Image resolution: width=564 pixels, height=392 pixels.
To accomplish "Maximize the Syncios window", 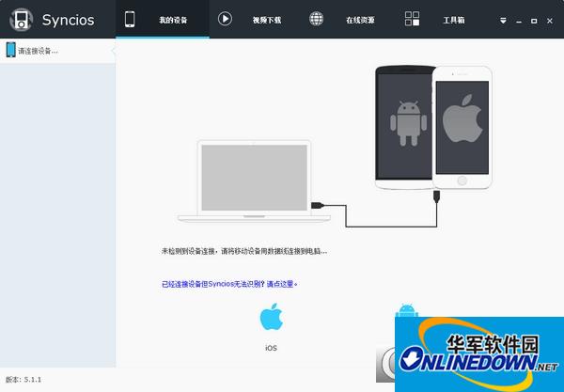I will (x=534, y=21).
